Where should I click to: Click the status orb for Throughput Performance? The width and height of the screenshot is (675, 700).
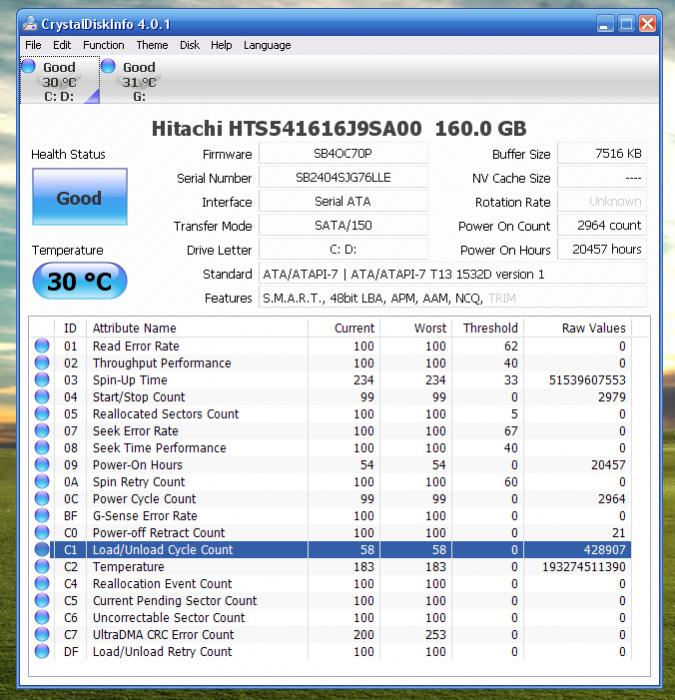tap(42, 363)
